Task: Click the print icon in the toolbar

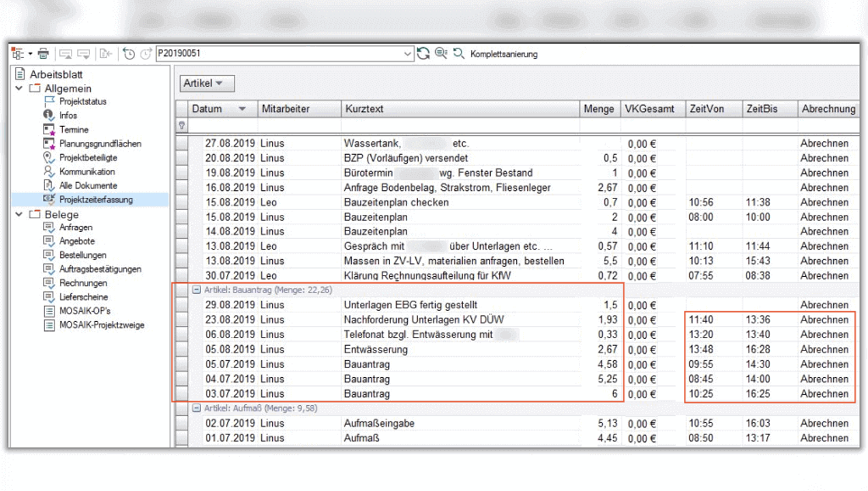Action: (x=44, y=53)
